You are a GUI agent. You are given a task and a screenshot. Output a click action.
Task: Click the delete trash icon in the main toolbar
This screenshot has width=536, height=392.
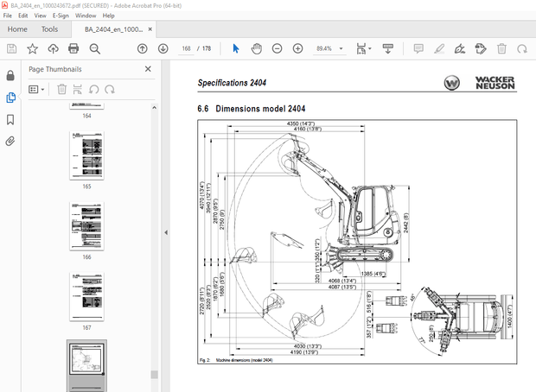tap(501, 49)
